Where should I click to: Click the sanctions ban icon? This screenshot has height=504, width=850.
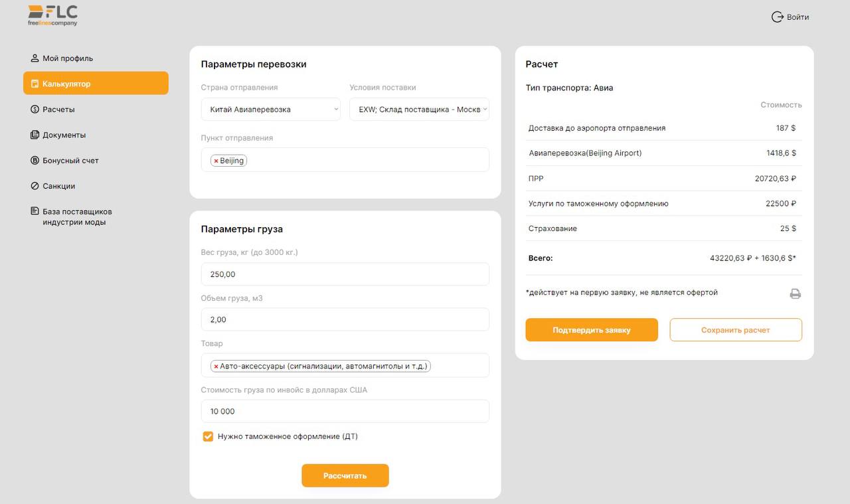(35, 186)
